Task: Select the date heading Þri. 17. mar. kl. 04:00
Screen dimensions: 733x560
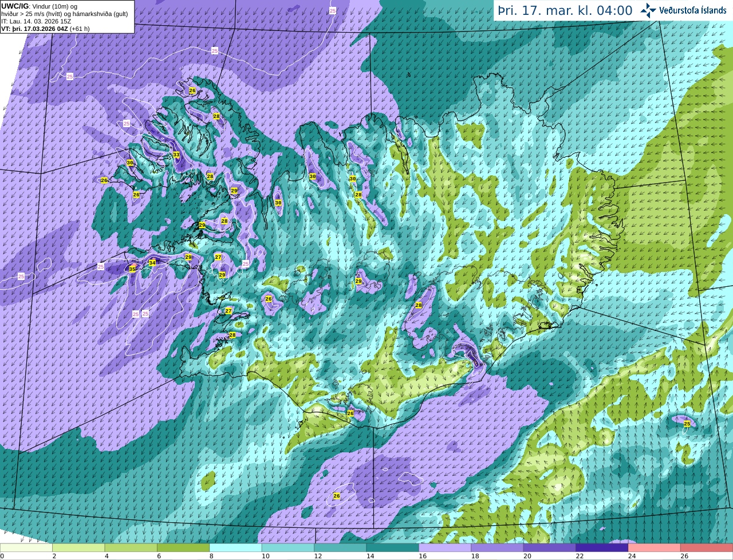Action: (x=565, y=10)
